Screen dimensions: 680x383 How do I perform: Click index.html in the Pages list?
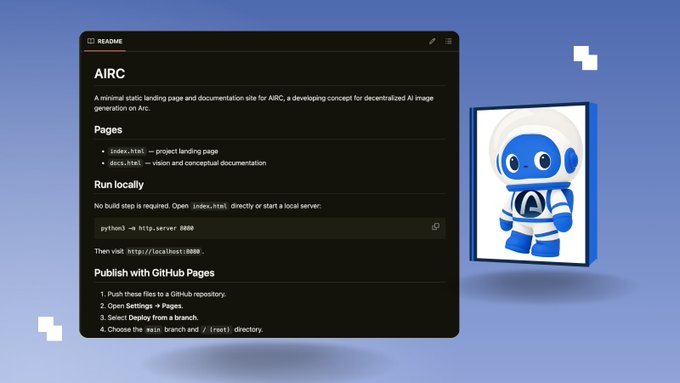127,151
